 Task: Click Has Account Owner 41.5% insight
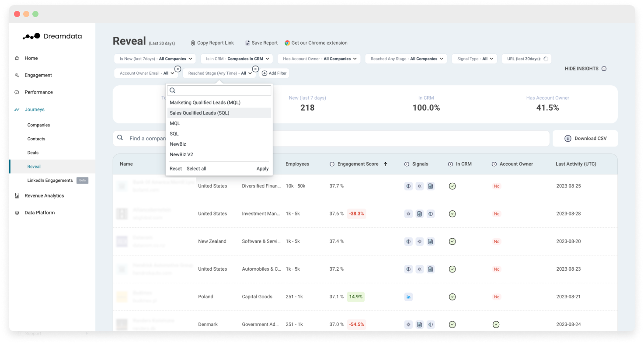[548, 104]
